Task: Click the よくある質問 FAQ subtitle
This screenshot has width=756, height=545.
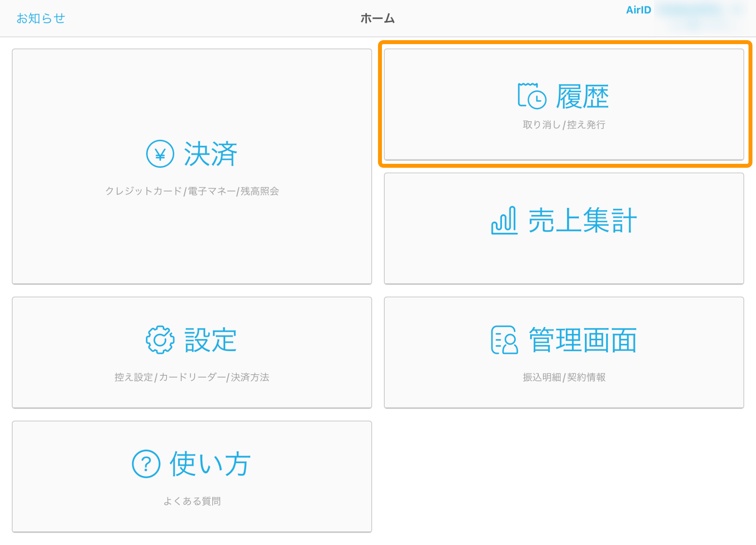Action: [x=192, y=501]
